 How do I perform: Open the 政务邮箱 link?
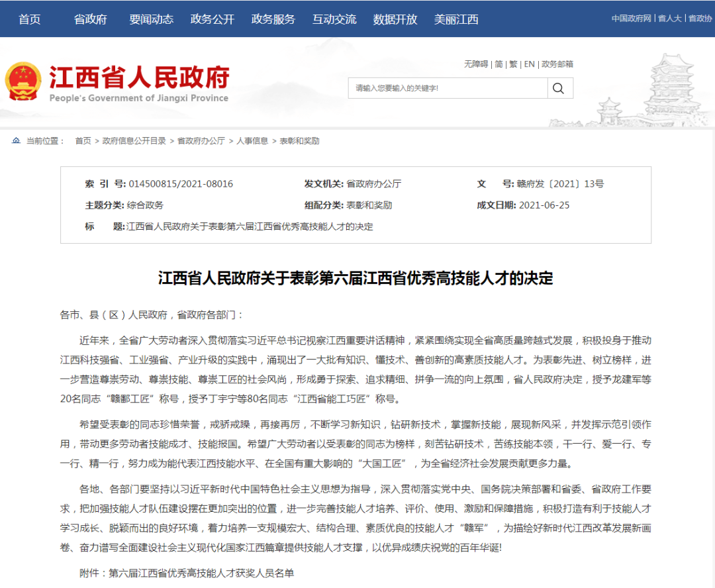557,64
